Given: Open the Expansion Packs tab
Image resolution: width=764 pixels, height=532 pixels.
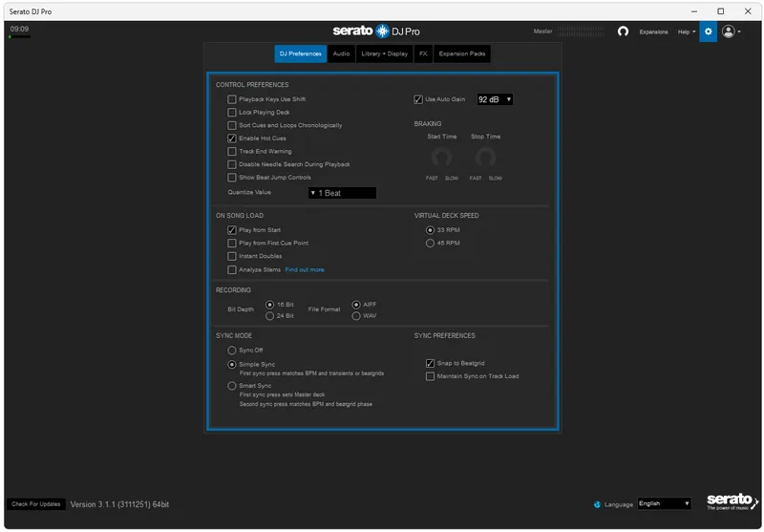Looking at the screenshot, I should tap(462, 53).
